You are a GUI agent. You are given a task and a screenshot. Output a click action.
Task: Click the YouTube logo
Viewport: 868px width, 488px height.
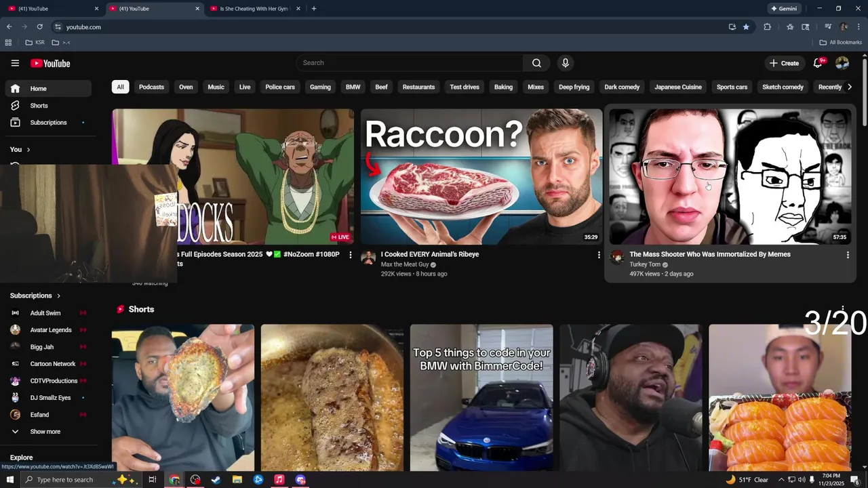(50, 63)
